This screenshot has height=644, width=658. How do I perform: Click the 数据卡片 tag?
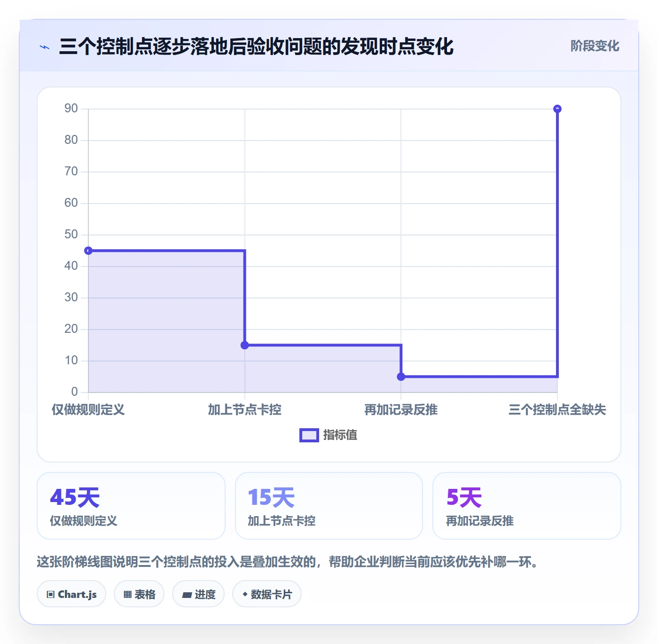(x=267, y=594)
